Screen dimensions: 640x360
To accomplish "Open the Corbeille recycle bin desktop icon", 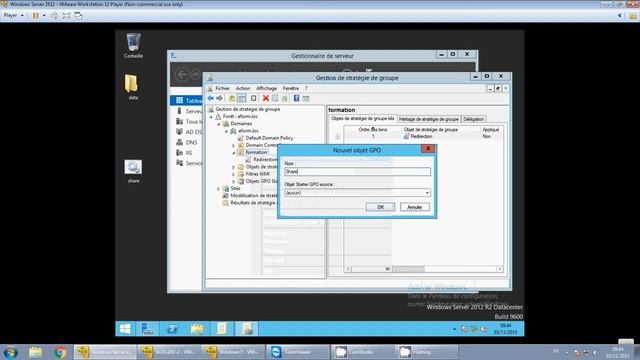I will (133, 46).
